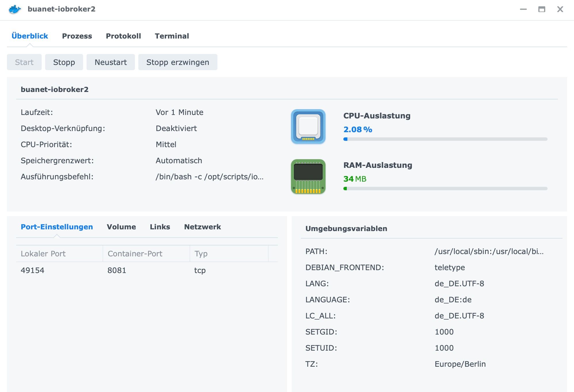Click the LC_ALL value de_DE.UTF-8

pos(459,316)
